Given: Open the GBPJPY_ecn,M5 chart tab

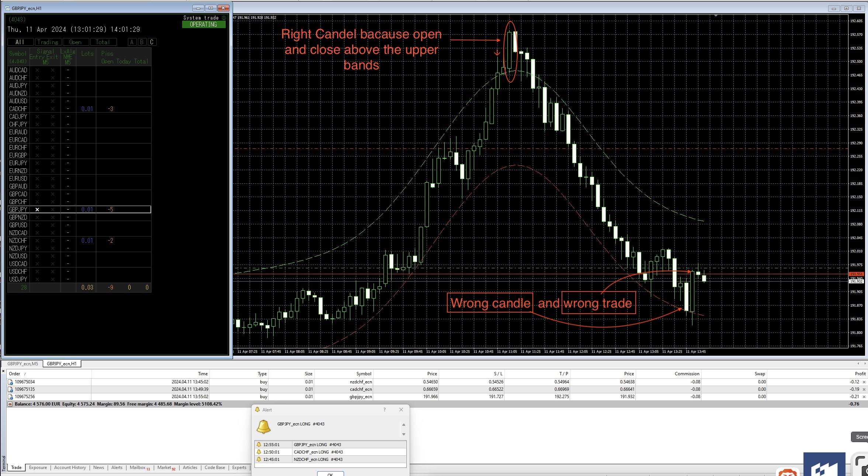Looking at the screenshot, I should pos(23,364).
